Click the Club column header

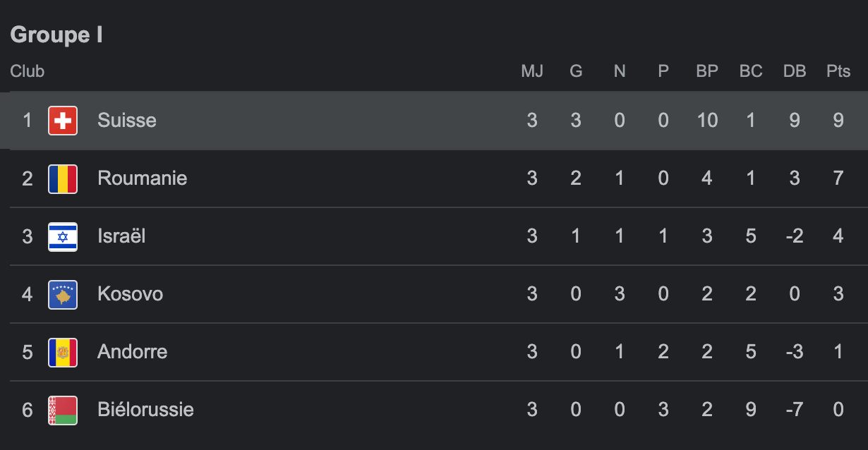pos(28,71)
